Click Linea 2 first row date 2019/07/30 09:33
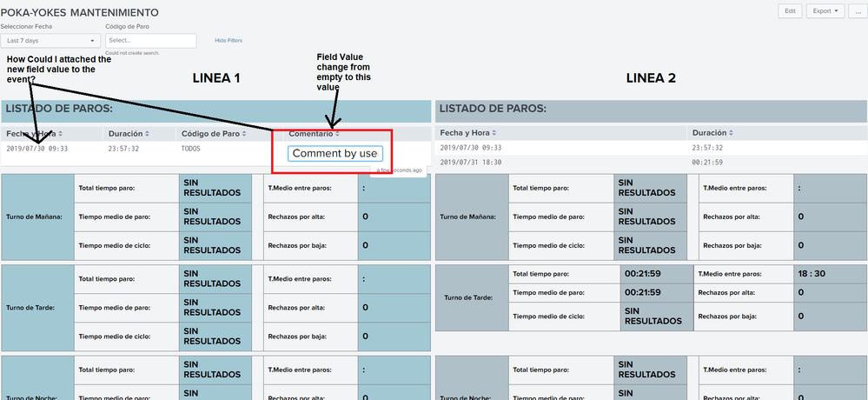Screen dimensions: 868x400 (x=471, y=148)
